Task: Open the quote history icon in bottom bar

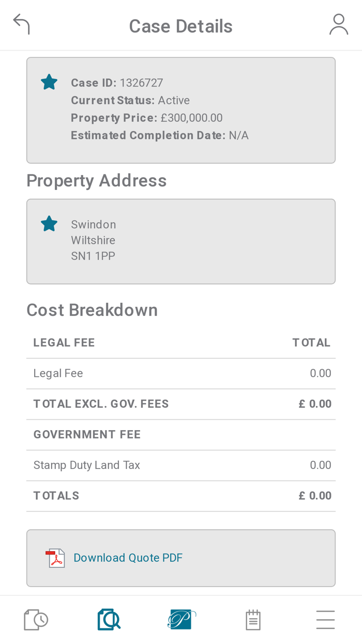Action: pos(35,618)
